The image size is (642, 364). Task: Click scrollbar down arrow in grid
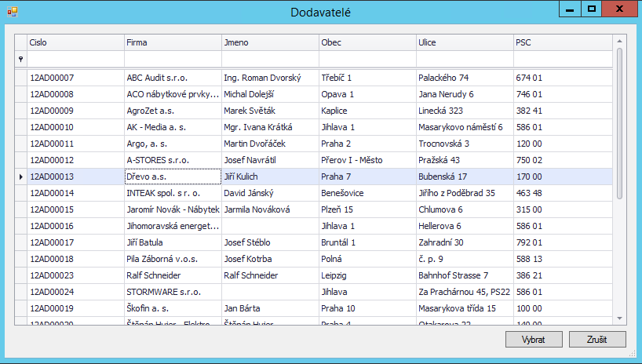pos(619,318)
